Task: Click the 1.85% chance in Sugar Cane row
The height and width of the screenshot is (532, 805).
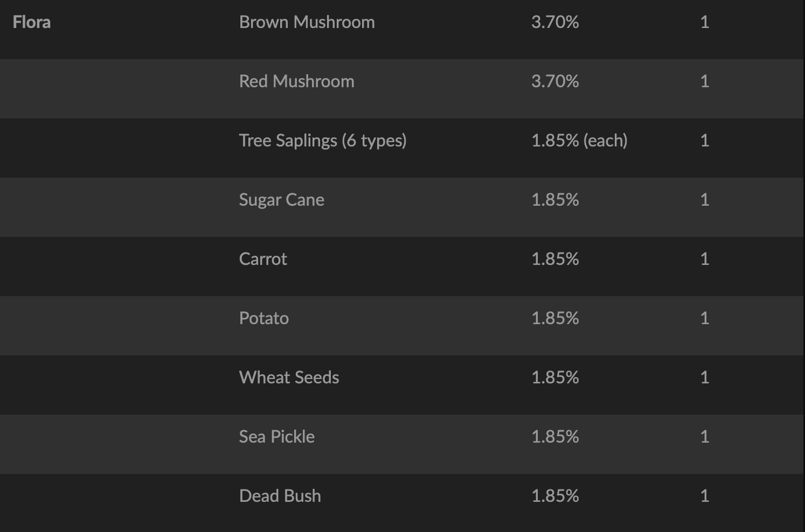Action: click(555, 200)
